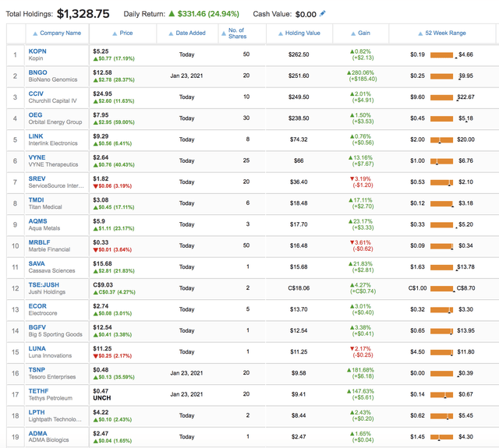Open the ADMA ticker link
Viewport: 499px width, 448px height.
click(x=37, y=434)
